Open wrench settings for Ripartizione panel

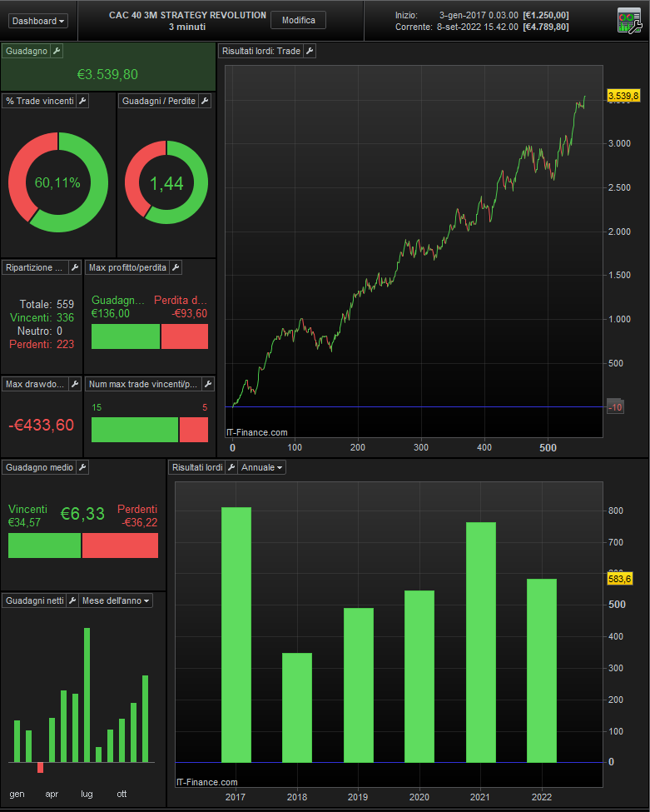[x=75, y=267]
